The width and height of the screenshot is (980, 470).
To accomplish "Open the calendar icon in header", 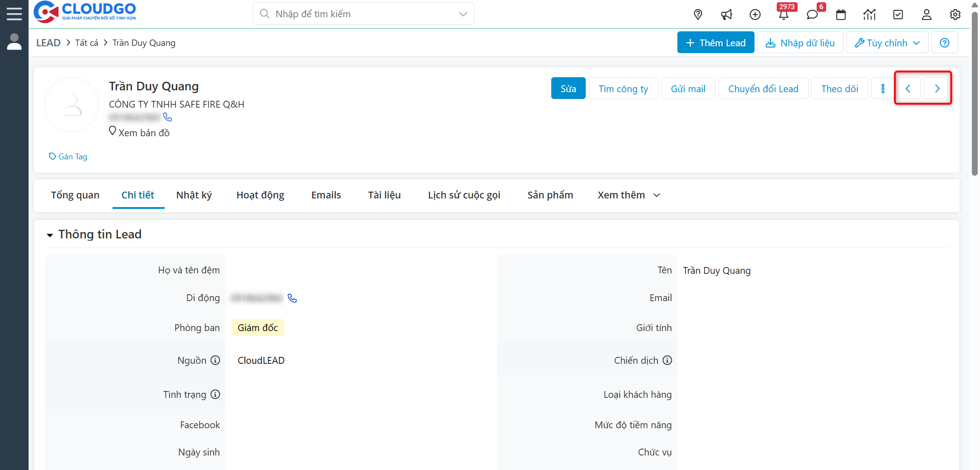I will pos(841,15).
